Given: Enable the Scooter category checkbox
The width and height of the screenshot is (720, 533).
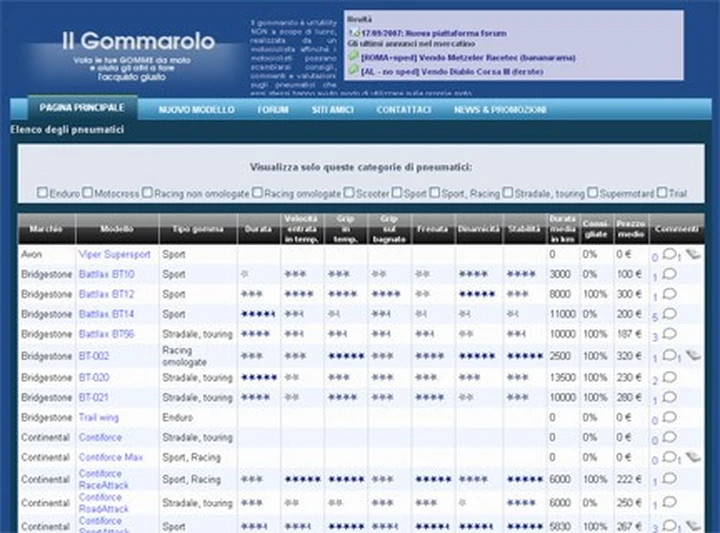Looking at the screenshot, I should [349, 192].
